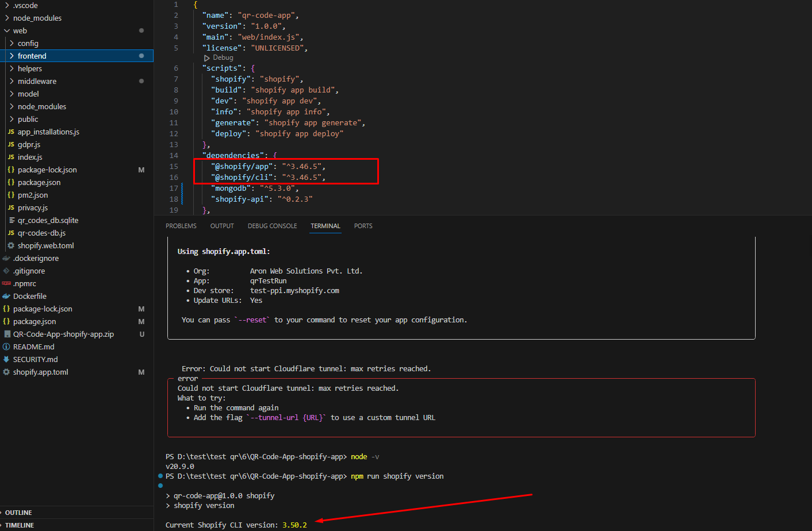812x531 pixels.
Task: Click the JSON braces icon of web package-lock.json
Action: [11, 170]
